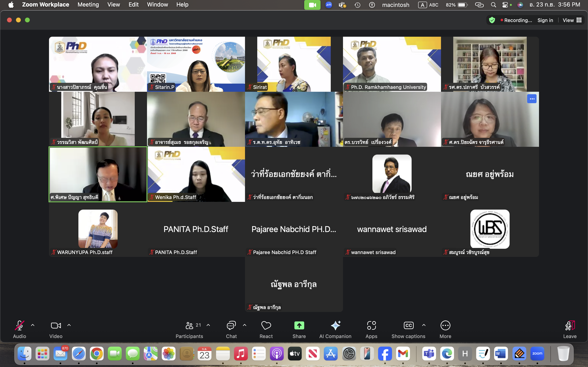
Task: Click the green Share screen icon
Action: tap(299, 325)
